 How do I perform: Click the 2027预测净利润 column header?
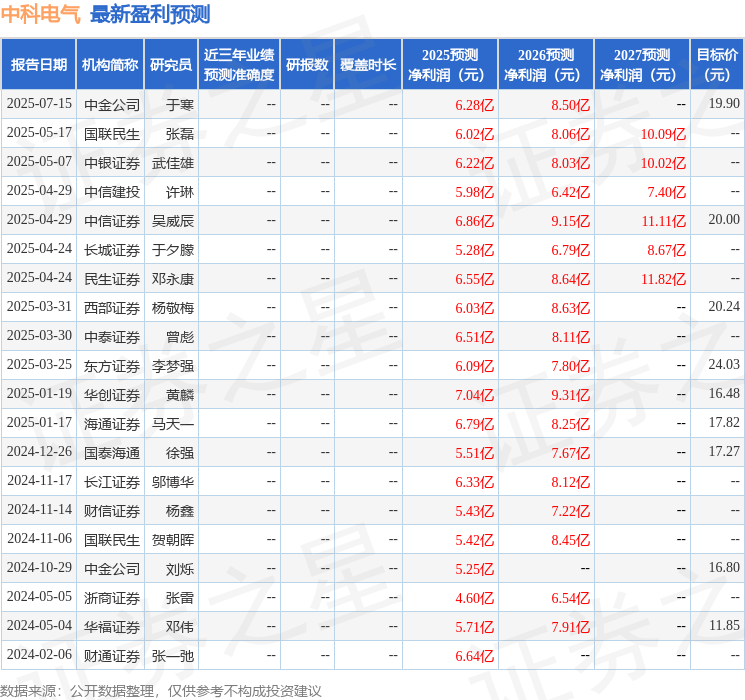(642, 65)
